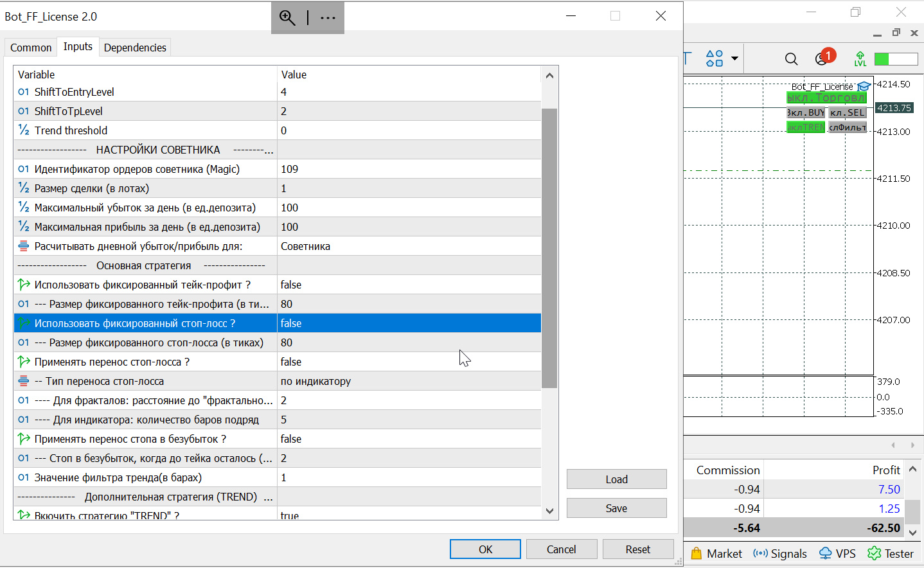Image resolution: width=924 pixels, height=568 pixels.
Task: Click the arrow icon beside Использовать фиксированный тейк-профит
Action: pyautogui.click(x=24, y=285)
